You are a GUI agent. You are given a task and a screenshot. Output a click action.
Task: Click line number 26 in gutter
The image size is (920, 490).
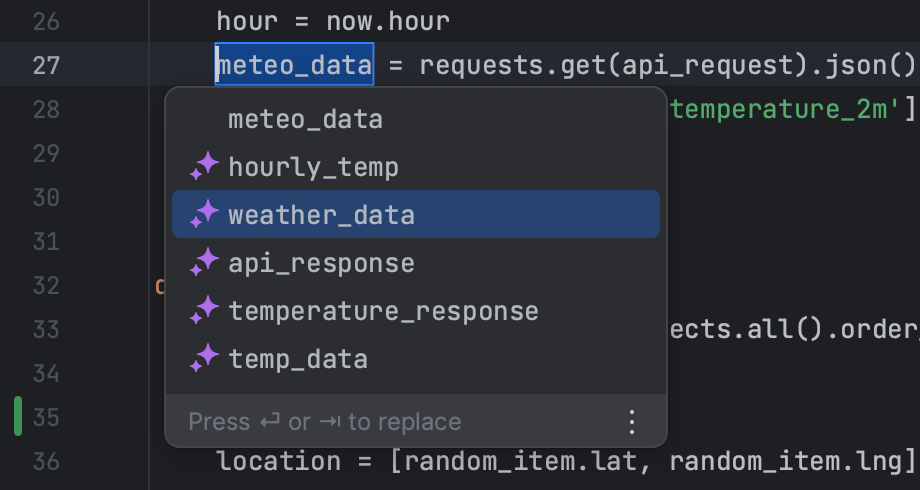tap(46, 21)
